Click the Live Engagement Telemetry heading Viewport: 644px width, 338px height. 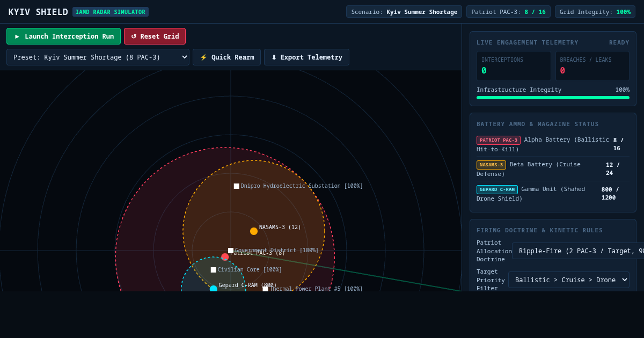(x=528, y=42)
